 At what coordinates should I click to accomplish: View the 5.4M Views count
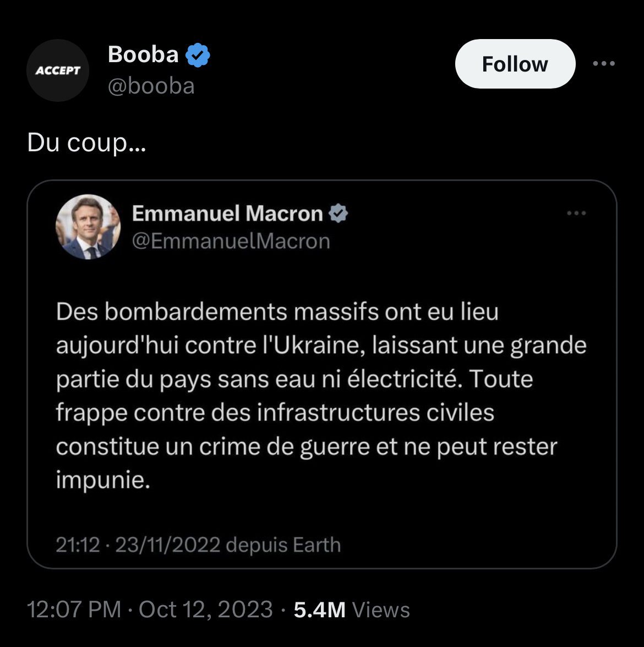click(319, 610)
